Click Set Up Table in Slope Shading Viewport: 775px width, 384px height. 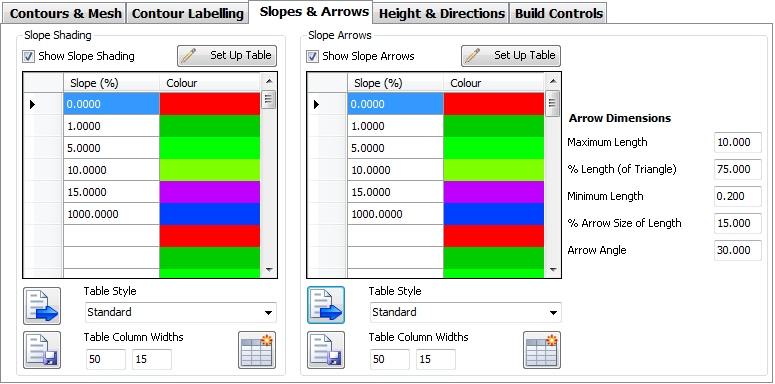tap(227, 56)
